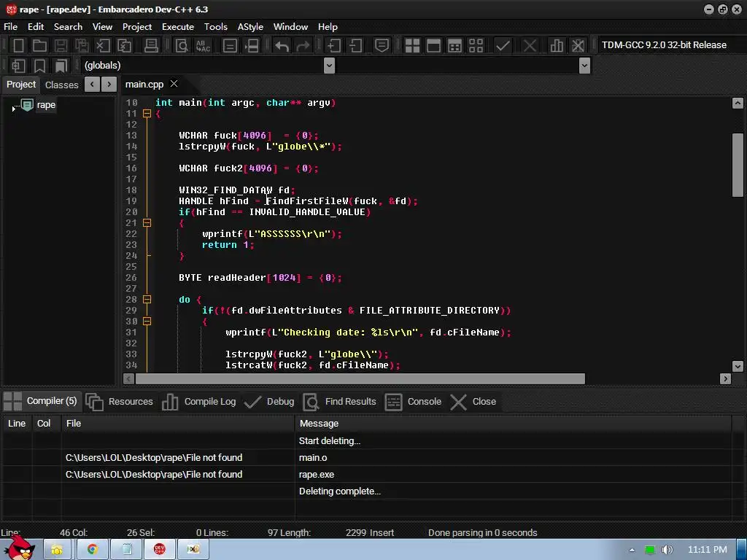Collapse the code fold at line 11
This screenshot has width=747, height=560.
tap(147, 113)
